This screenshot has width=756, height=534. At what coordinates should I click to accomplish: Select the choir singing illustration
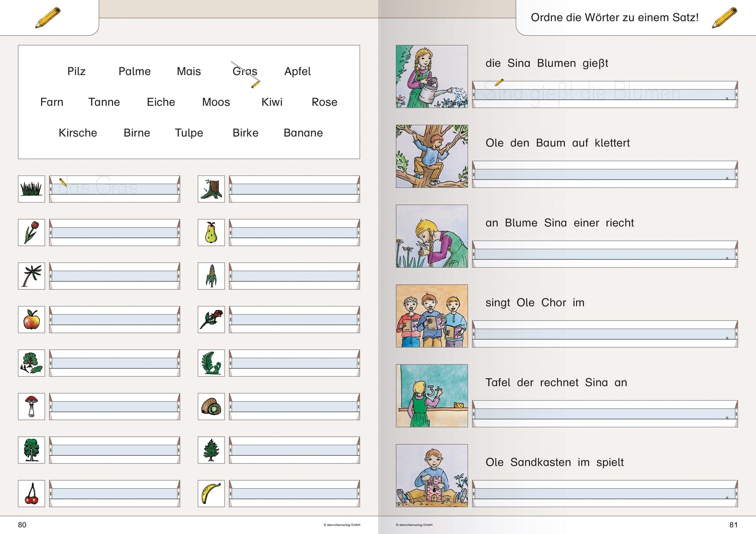[432, 316]
